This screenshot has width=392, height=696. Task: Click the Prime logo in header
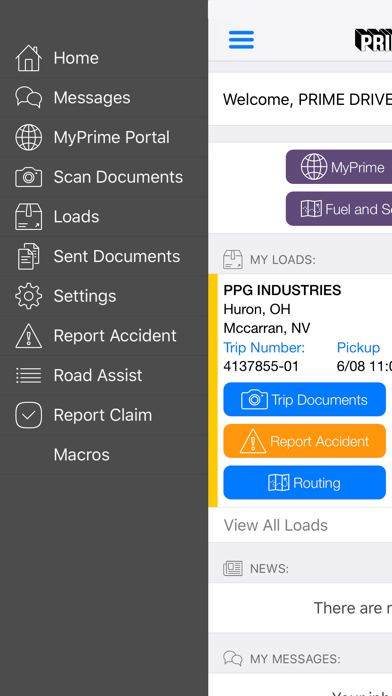pos(373,40)
